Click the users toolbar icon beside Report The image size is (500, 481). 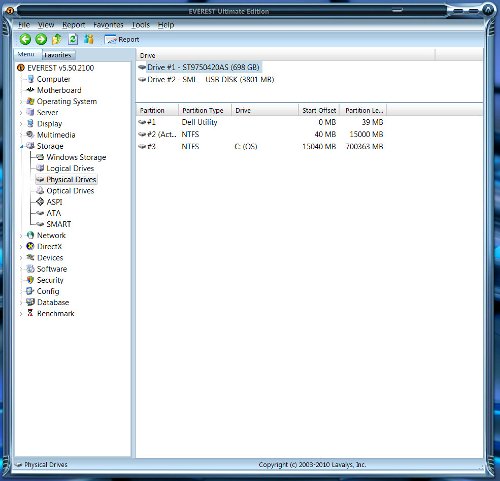(x=88, y=39)
